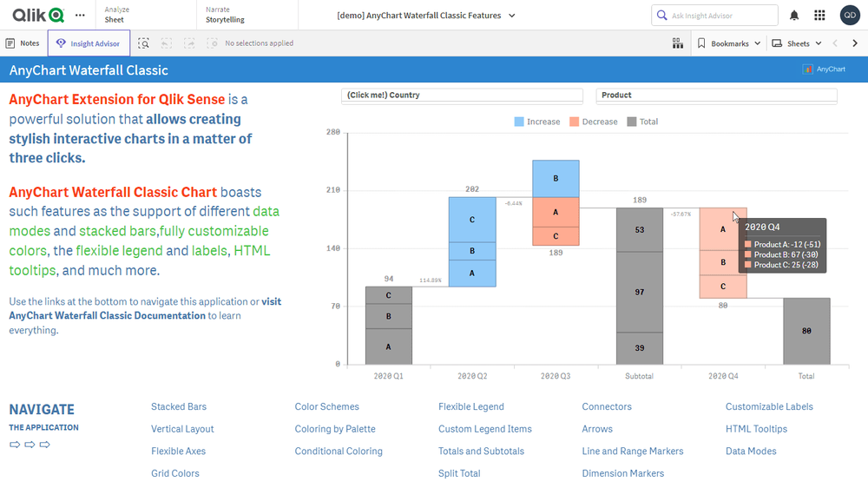Toggle the Increase series in the legend
Screen dimensions: 868x488
point(536,122)
